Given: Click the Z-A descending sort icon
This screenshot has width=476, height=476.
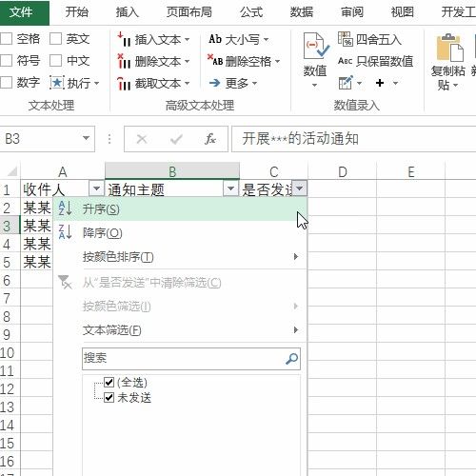Looking at the screenshot, I should 66,232.
